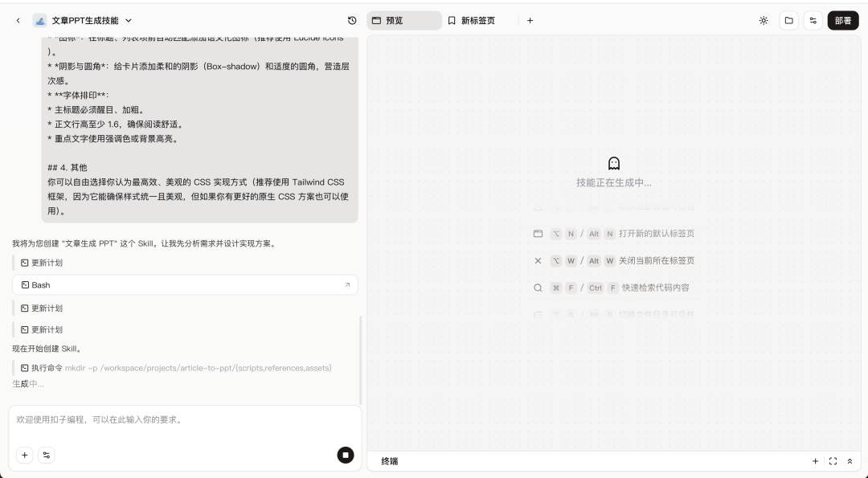Switch to the 预览 tab
Image resolution: width=868 pixels, height=478 pixels.
click(404, 20)
